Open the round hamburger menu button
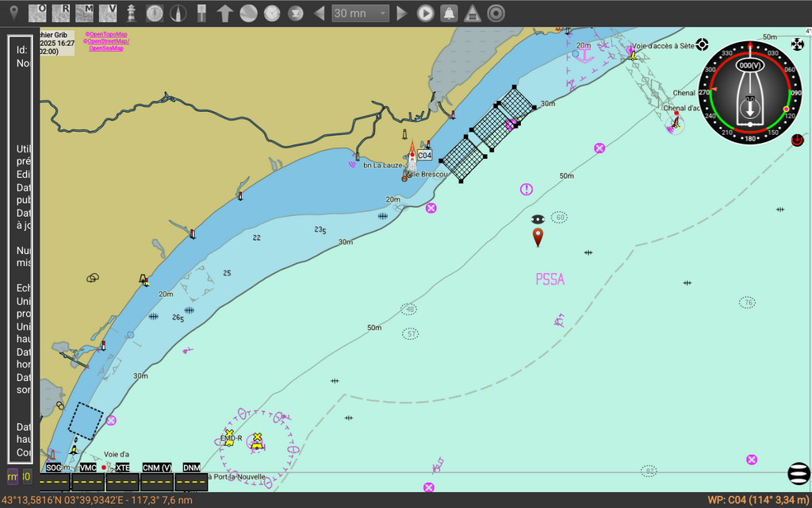The height and width of the screenshot is (508, 812). (x=798, y=474)
